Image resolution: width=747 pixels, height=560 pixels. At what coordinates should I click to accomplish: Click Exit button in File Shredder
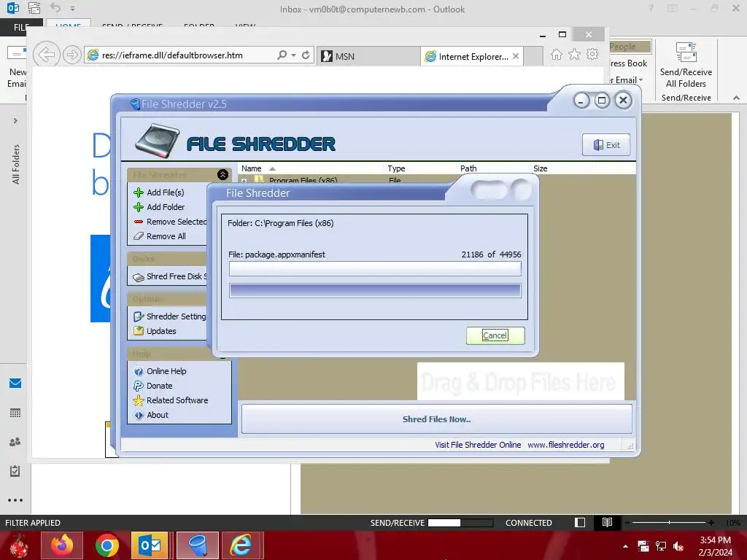606,145
